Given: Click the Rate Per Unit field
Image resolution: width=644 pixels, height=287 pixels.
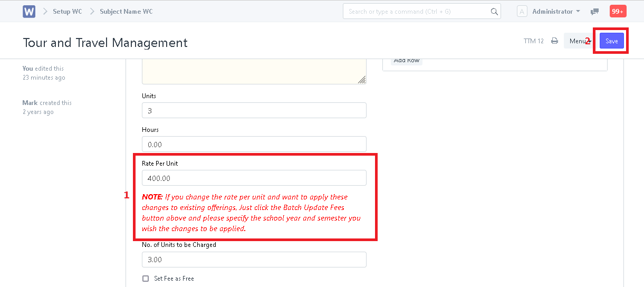Looking at the screenshot, I should pyautogui.click(x=254, y=178).
